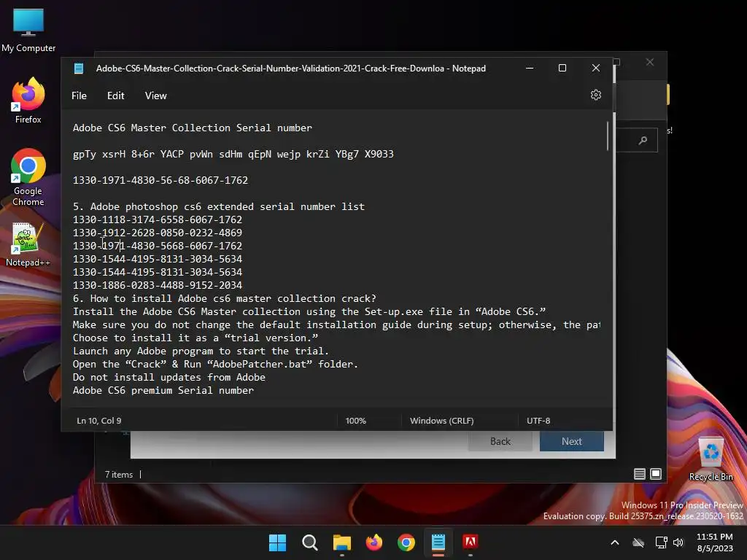Click the line '1330-1971-4830-56-68-6067-1762'

160,181
